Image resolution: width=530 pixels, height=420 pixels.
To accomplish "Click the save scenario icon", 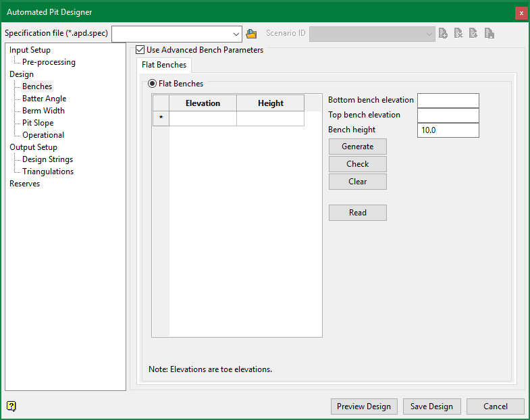I will pos(489,33).
